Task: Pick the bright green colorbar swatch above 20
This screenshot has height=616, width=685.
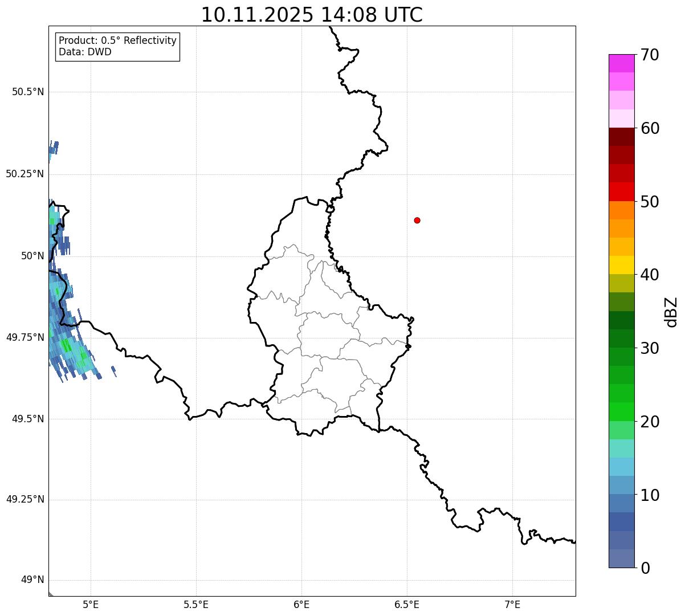Action: click(x=621, y=411)
